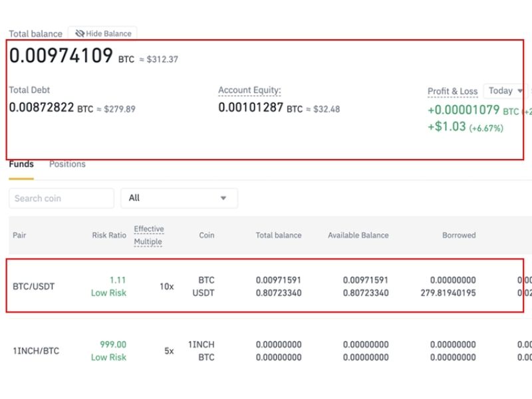This screenshot has width=532, height=399.
Task: Click the +0.00001079 BTC profit value
Action: click(x=464, y=110)
